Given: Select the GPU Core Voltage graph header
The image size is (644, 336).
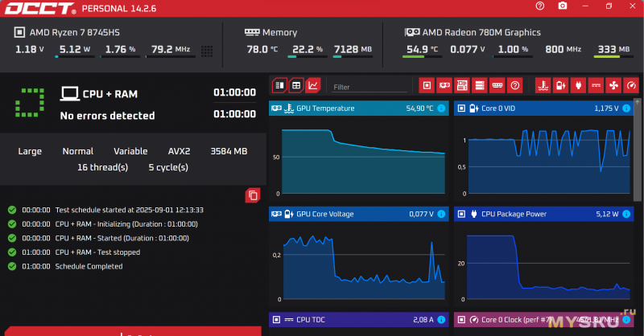Looking at the screenshot, I should (x=358, y=214).
